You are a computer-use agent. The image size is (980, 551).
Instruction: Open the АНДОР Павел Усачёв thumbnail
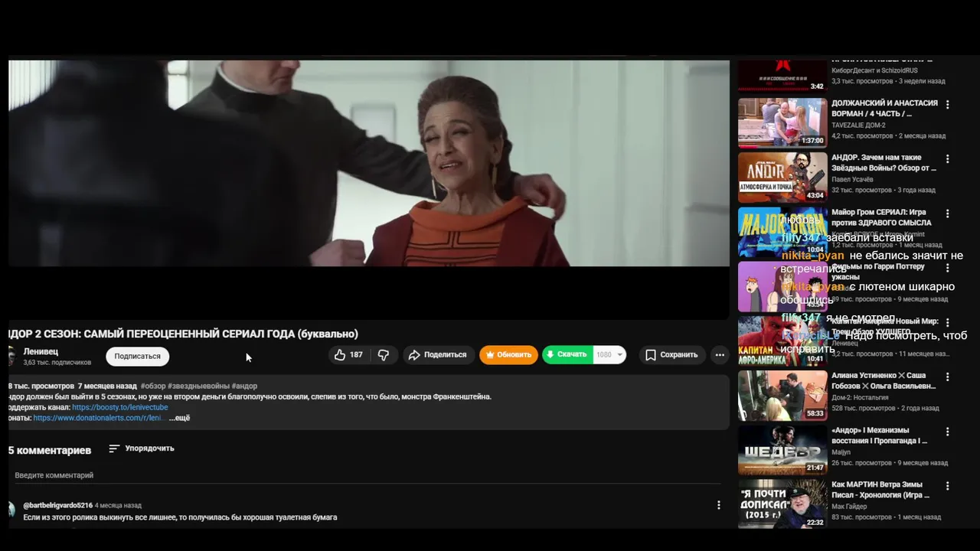click(x=782, y=177)
